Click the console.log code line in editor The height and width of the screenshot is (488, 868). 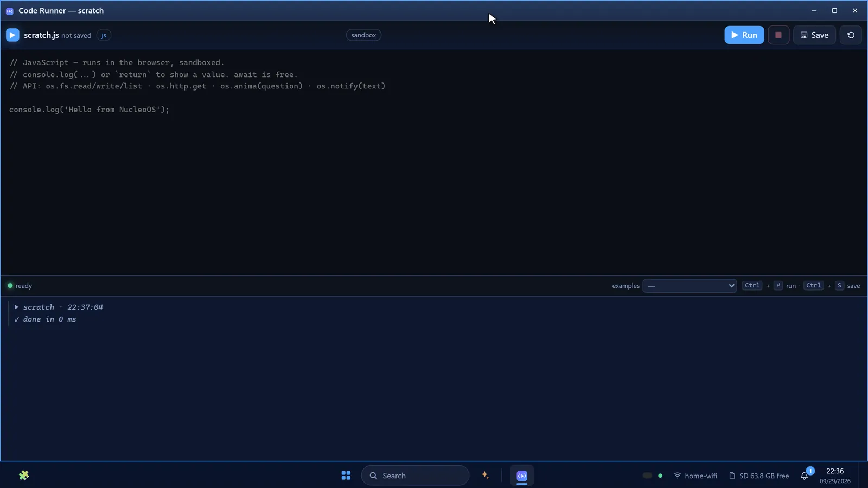90,110
